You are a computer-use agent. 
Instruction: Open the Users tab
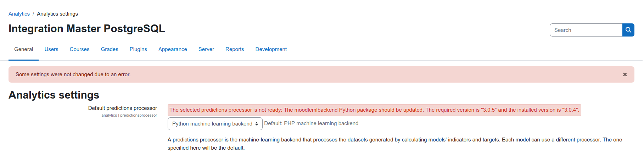click(x=51, y=49)
